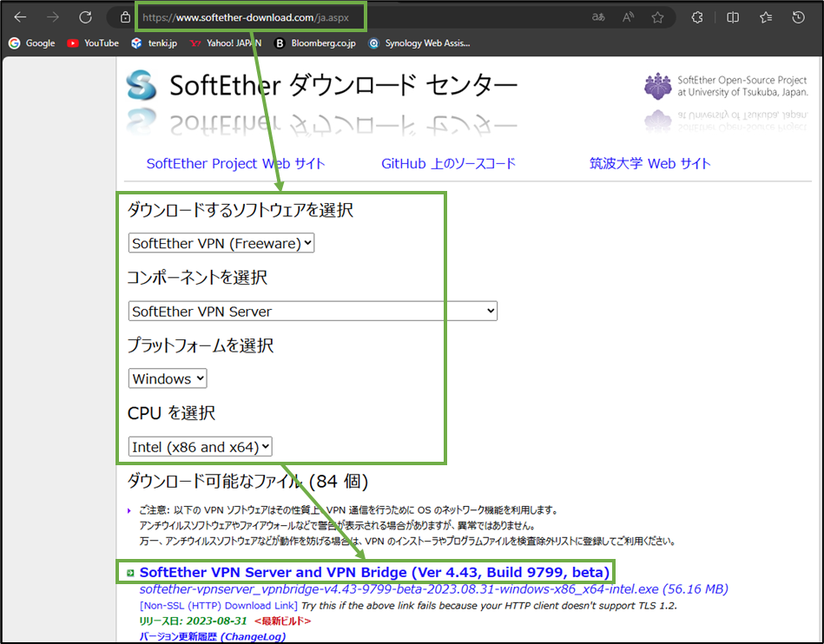
Task: Toggle the split screen icon
Action: [733, 17]
